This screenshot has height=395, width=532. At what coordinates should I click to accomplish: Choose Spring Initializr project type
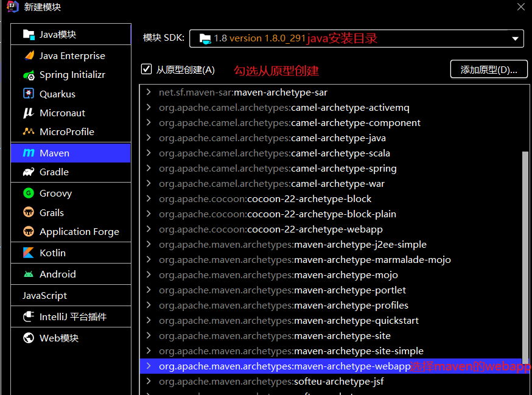[71, 75]
